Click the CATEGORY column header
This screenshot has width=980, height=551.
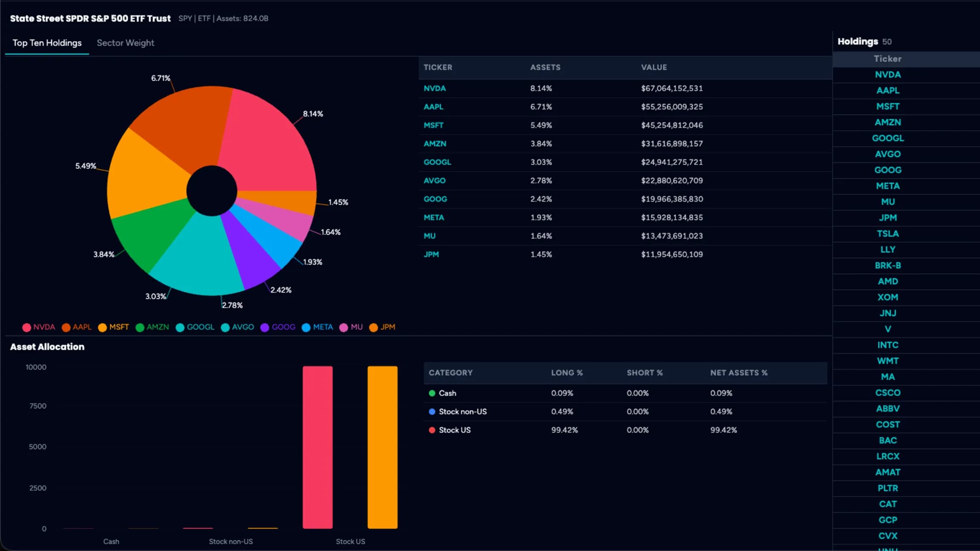[x=450, y=373]
